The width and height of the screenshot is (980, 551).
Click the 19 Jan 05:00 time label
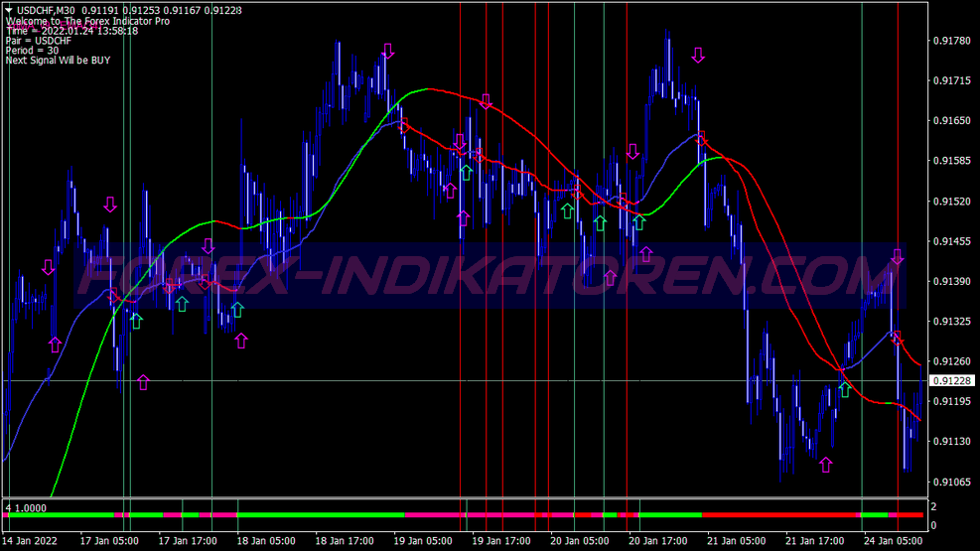tap(424, 541)
